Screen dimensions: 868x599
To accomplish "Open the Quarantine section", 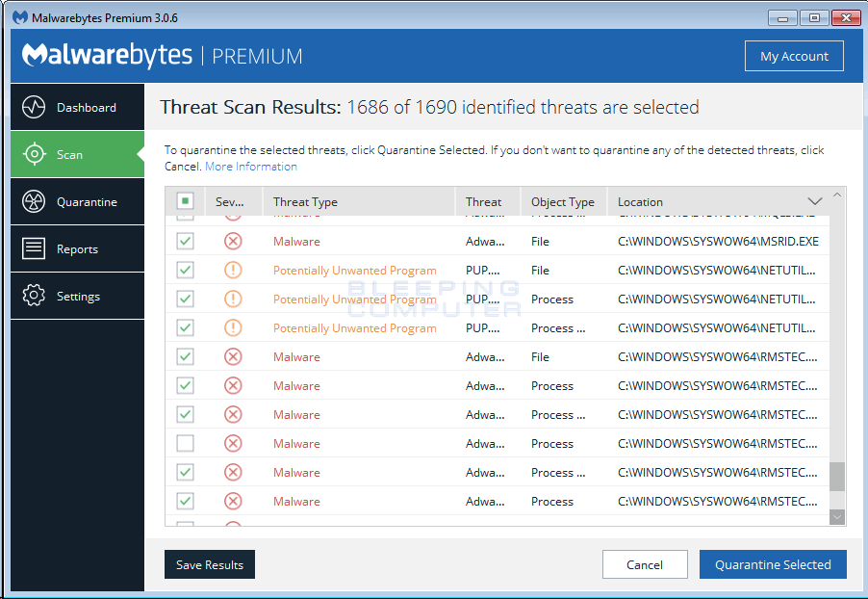I will click(78, 201).
